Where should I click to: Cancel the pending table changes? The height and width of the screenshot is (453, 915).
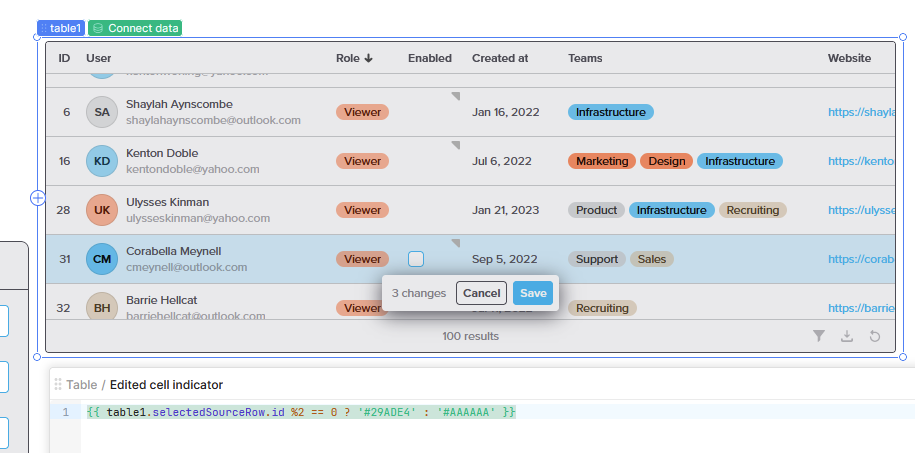tap(481, 293)
